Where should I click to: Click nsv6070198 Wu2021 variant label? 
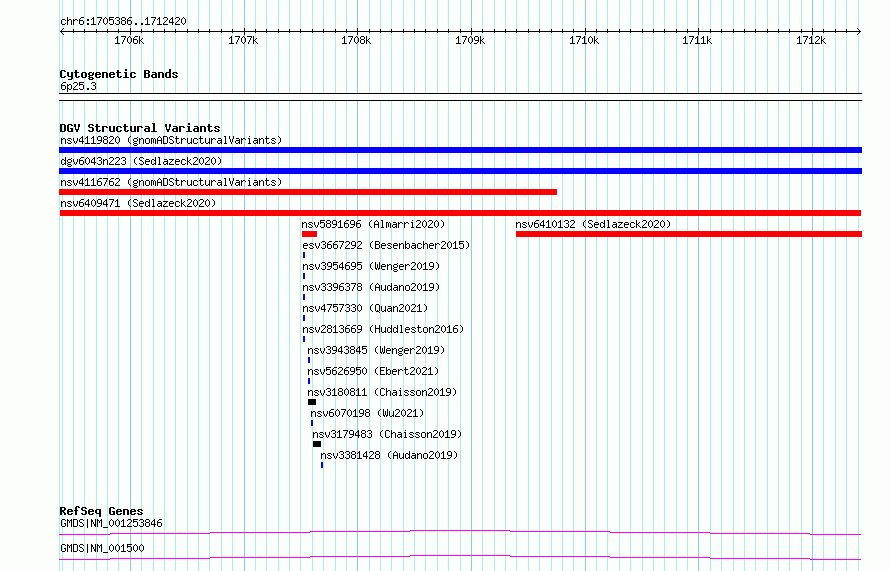367,413
